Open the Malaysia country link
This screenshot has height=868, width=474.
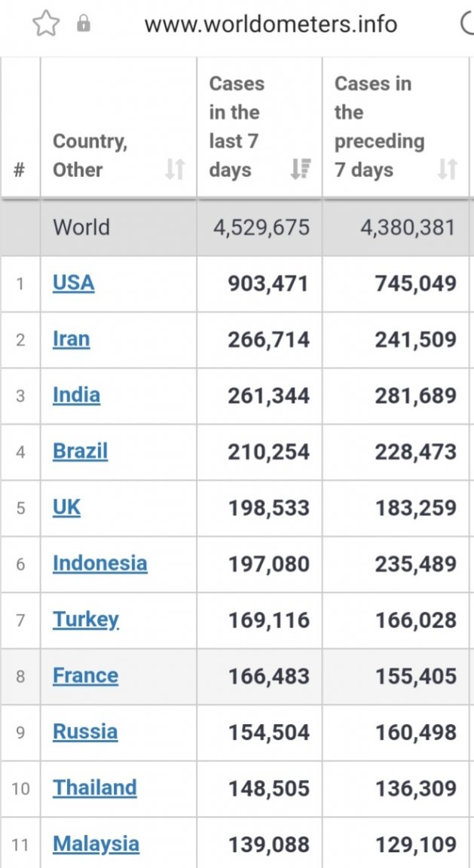(96, 844)
